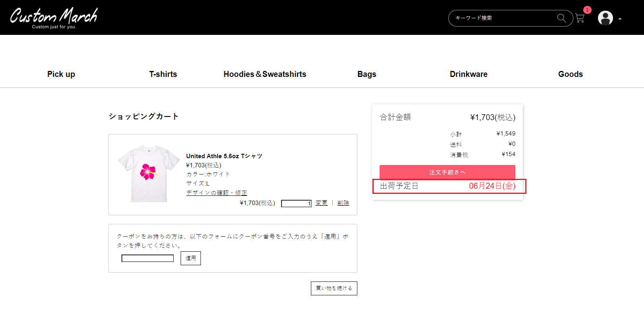Click the consumption tax value ¥154
Screen dimensions: 644x312
pyautogui.click(x=508, y=154)
